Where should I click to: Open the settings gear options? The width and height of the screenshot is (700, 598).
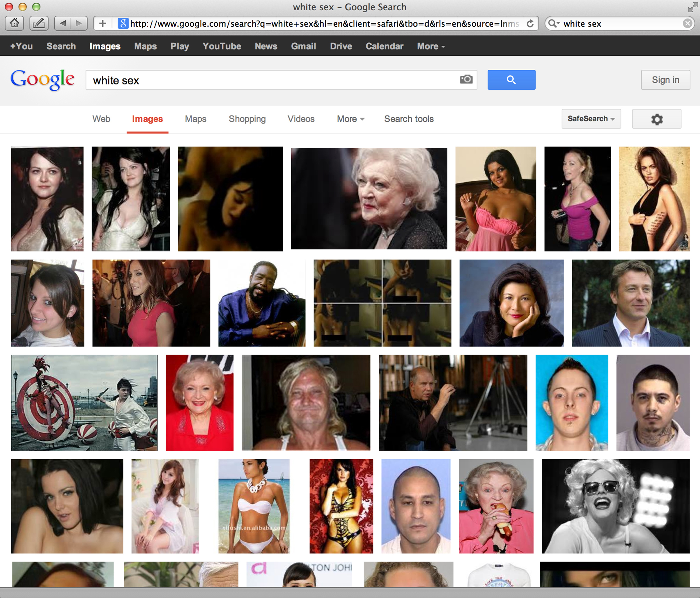pyautogui.click(x=656, y=119)
